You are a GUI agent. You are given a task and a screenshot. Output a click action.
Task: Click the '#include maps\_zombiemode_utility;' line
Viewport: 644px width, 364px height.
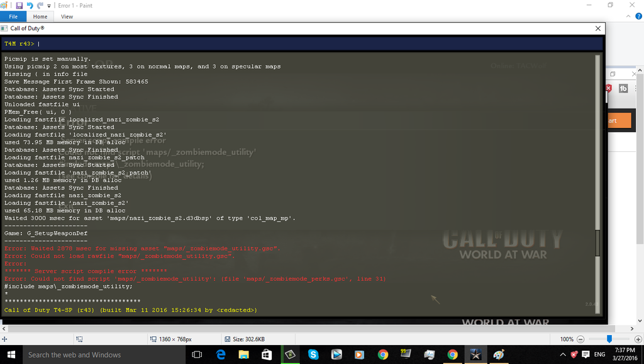tap(69, 287)
